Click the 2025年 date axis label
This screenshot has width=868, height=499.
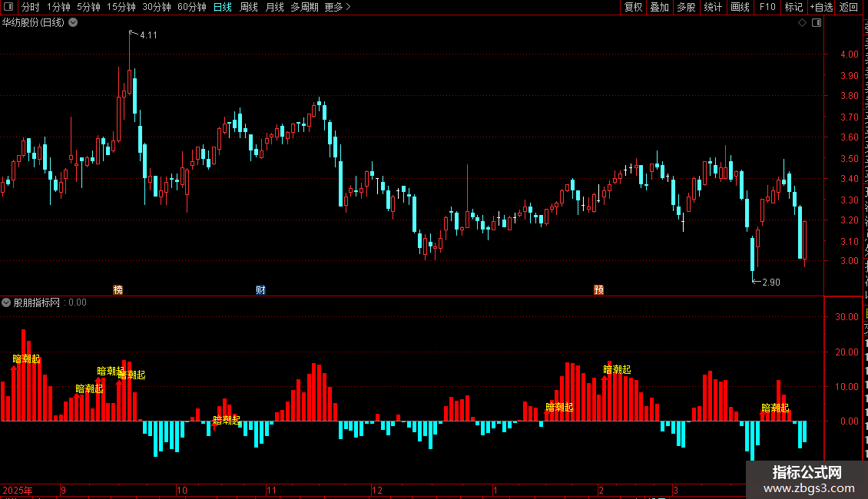tap(18, 490)
